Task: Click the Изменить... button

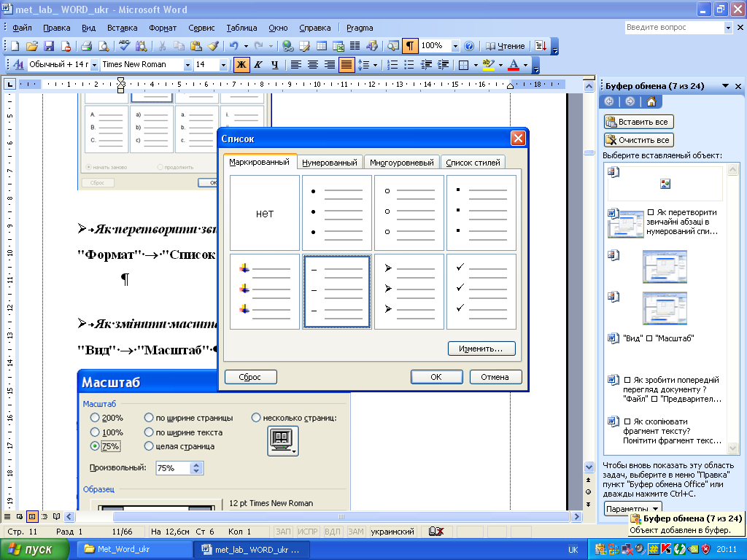Action: pyautogui.click(x=481, y=349)
